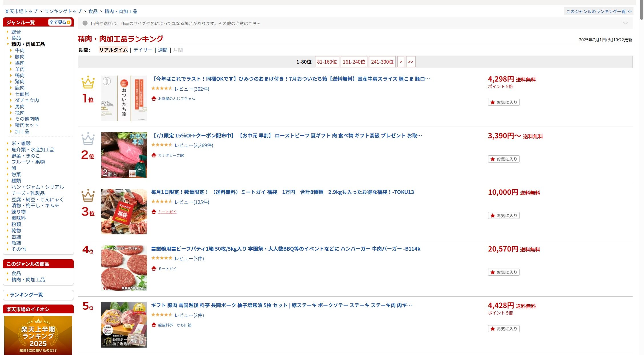Image resolution: width=644 pixels, height=355 pixels.
Task: Open rank 5 title ギフト 豚肉 雪国越後
Action: click(x=281, y=305)
